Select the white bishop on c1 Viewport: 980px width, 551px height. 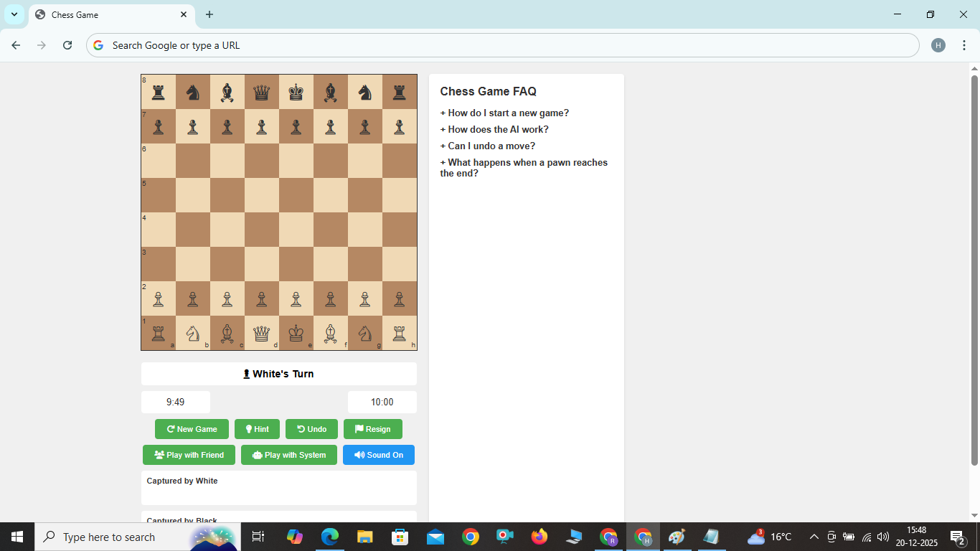pos(227,333)
